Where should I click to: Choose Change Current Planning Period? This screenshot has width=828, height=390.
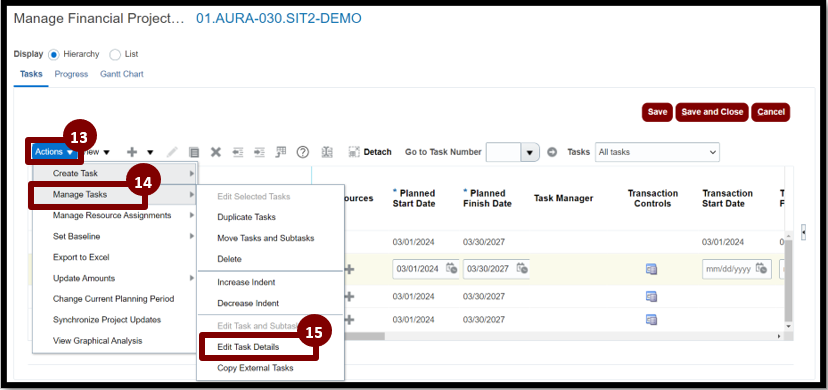click(115, 299)
